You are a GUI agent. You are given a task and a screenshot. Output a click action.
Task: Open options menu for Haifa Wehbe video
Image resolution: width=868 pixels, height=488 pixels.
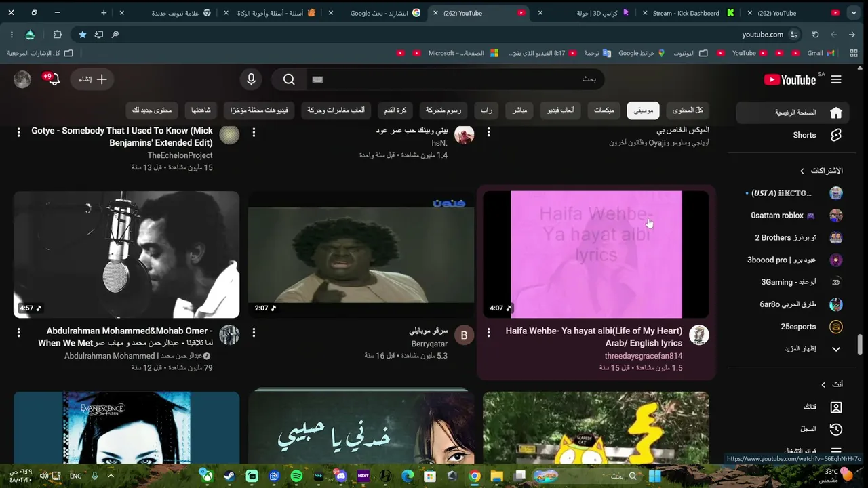click(488, 332)
